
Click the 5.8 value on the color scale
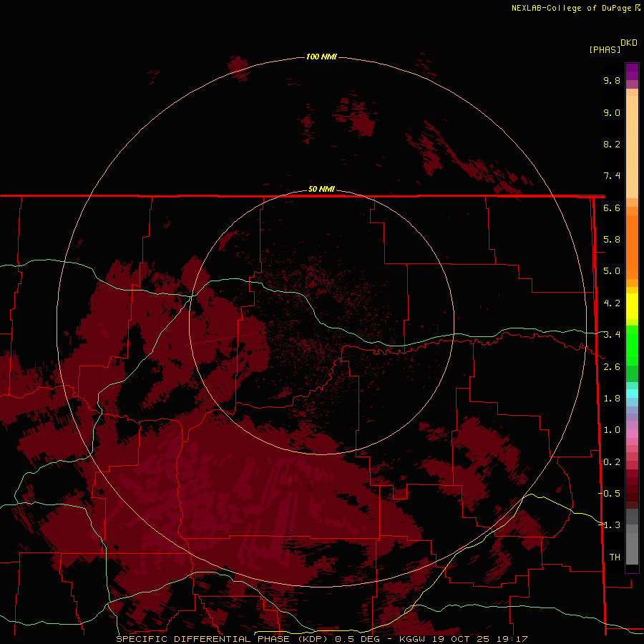click(612, 240)
